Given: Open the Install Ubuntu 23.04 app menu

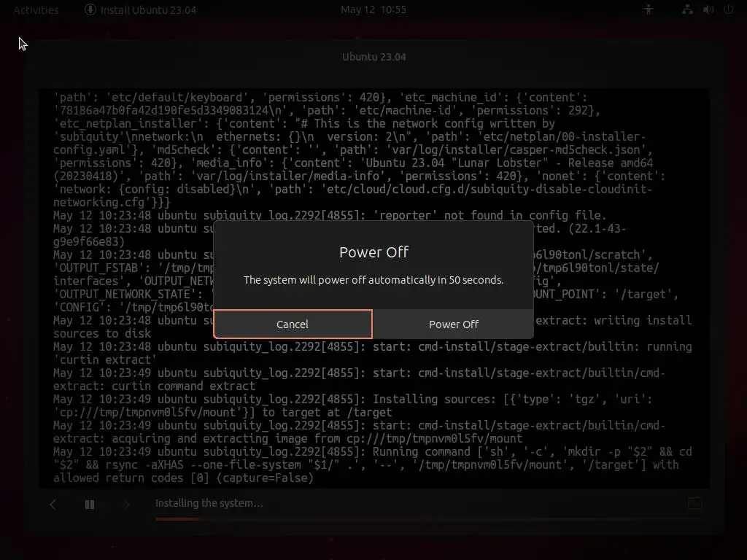Looking at the screenshot, I should click(x=140, y=10).
